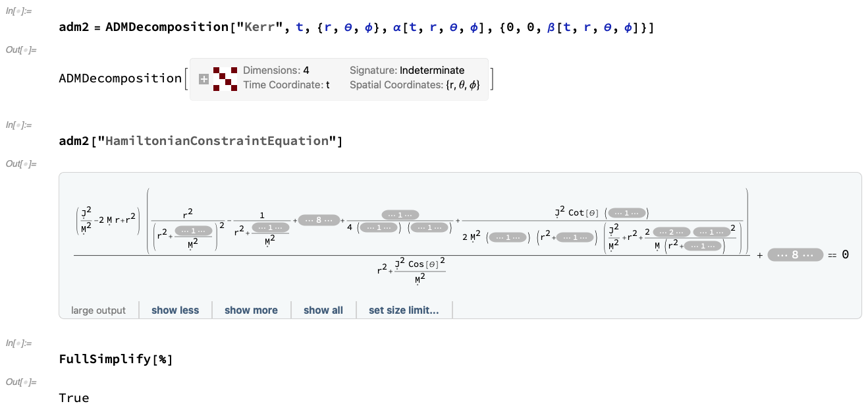The width and height of the screenshot is (868, 408).
Task: Open 'set size limit...' option
Action: tap(404, 310)
